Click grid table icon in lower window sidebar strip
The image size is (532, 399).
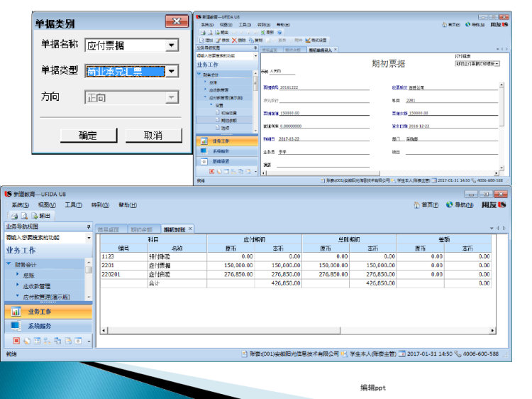[37, 341]
